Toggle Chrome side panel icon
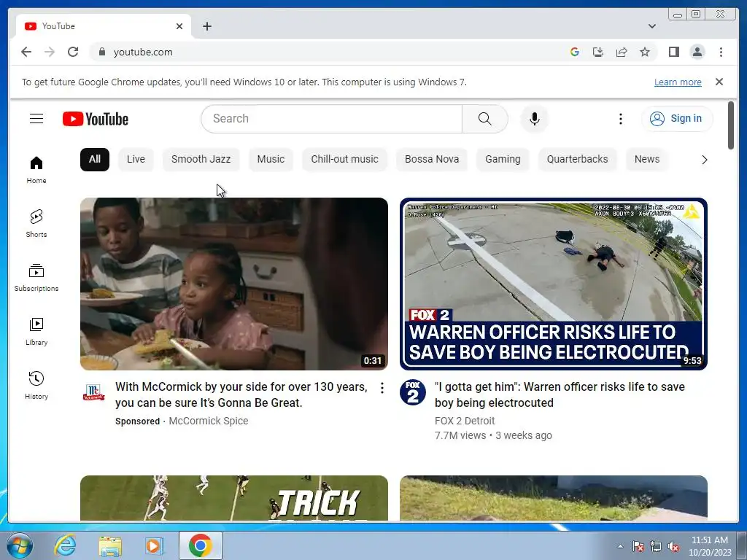Viewport: 747px width, 560px height. point(673,52)
